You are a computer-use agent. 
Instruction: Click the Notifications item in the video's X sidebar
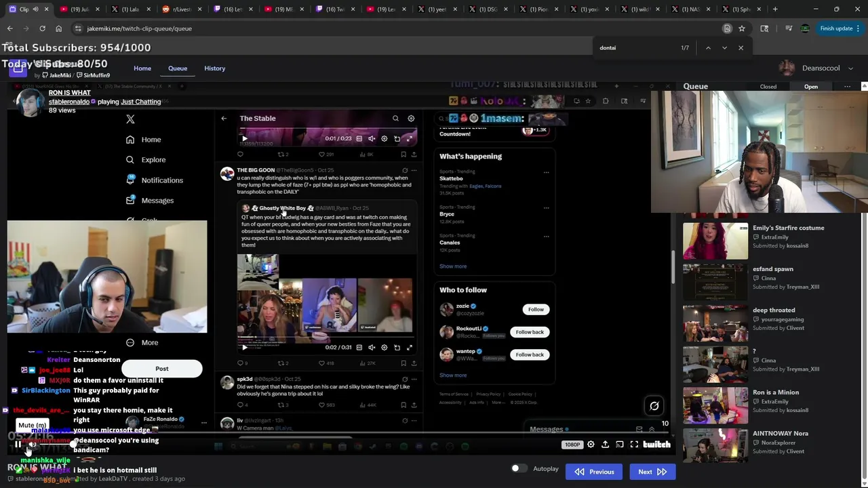pos(155,180)
